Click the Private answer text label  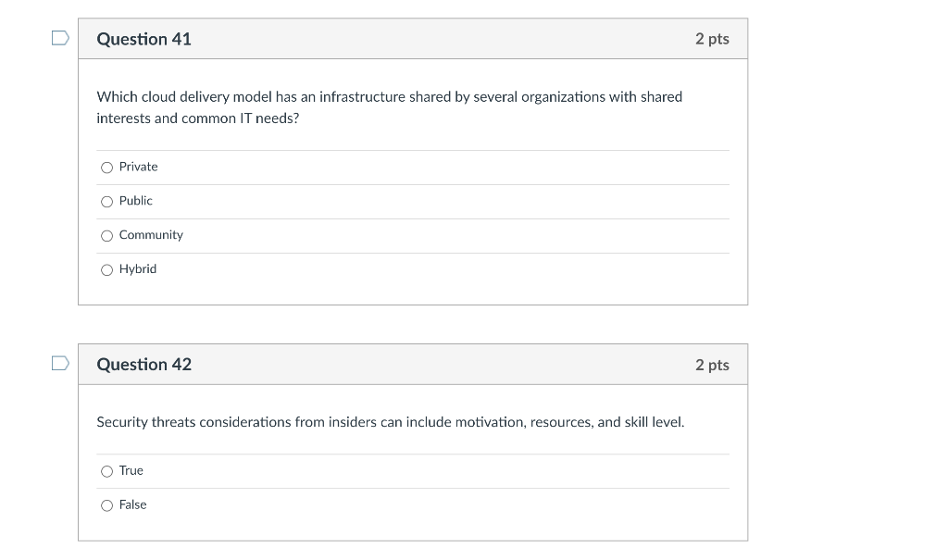(138, 167)
